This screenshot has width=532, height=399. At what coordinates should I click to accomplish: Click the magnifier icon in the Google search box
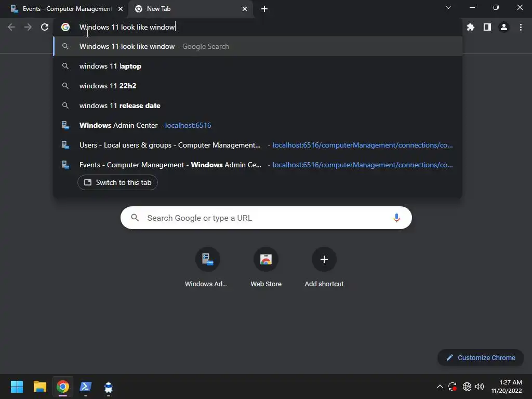135,218
